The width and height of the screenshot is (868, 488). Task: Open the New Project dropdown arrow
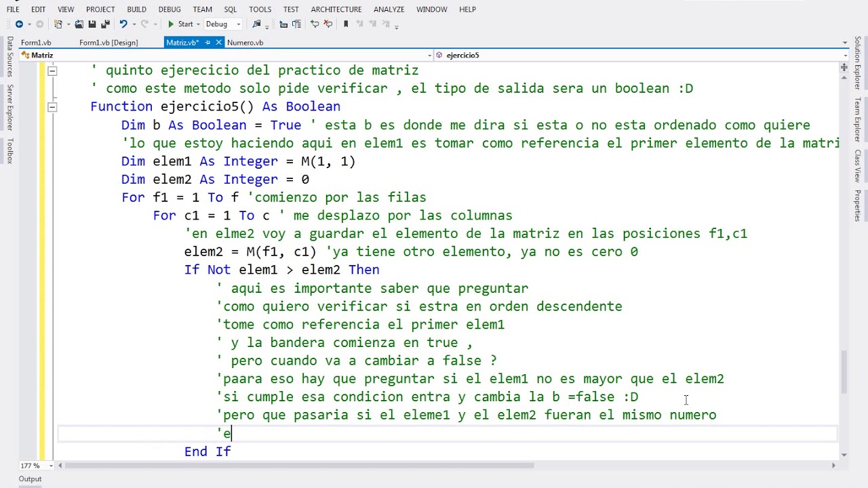(68, 24)
